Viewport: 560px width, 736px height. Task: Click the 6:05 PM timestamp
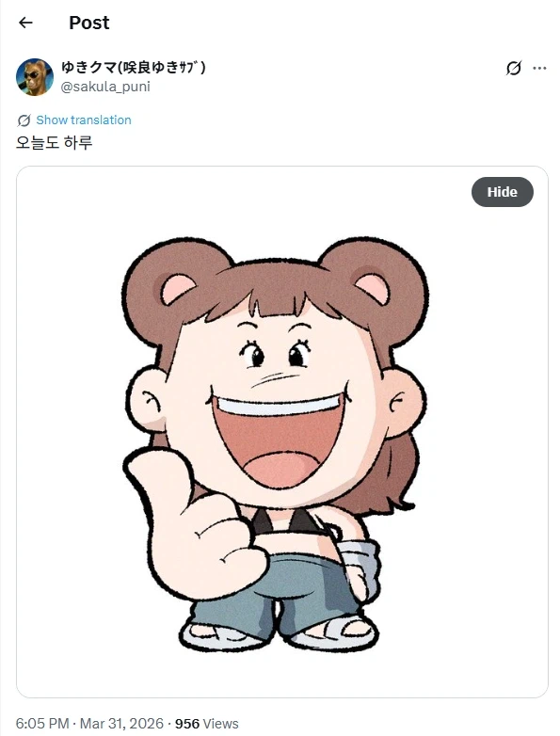[42, 724]
